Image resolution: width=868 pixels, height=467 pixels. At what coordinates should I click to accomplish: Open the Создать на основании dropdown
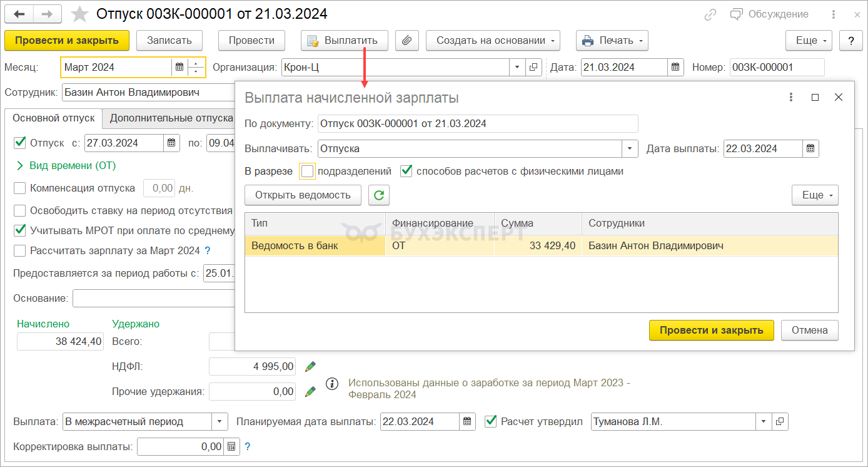click(x=492, y=41)
